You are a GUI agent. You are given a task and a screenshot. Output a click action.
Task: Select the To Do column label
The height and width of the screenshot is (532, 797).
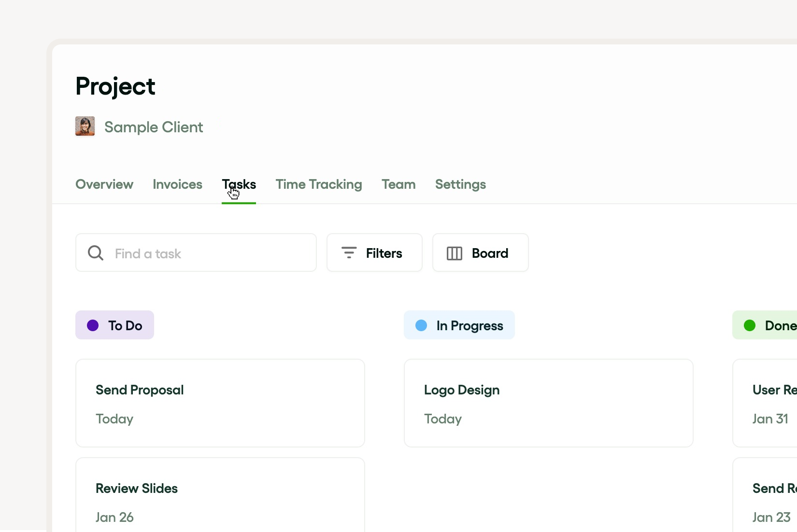point(115,325)
